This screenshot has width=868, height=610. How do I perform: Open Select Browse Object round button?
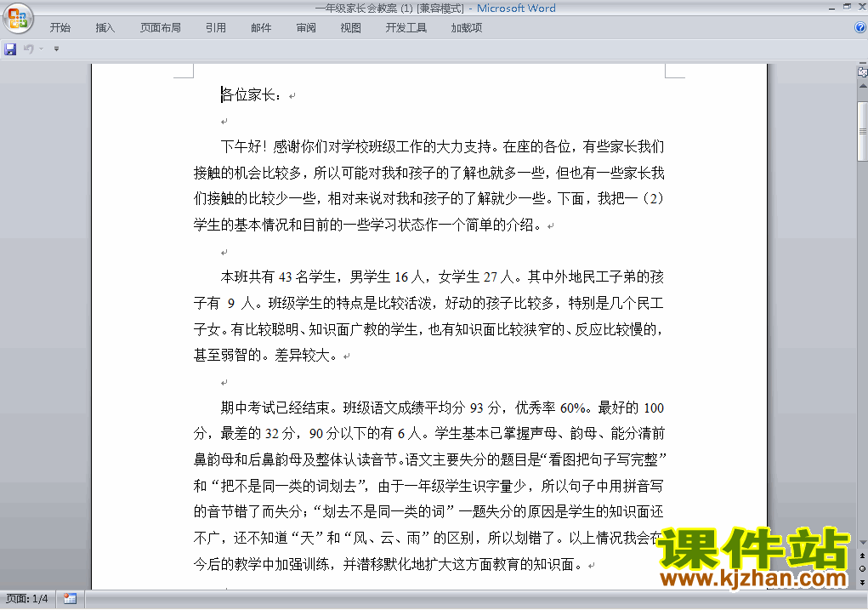pos(862,568)
